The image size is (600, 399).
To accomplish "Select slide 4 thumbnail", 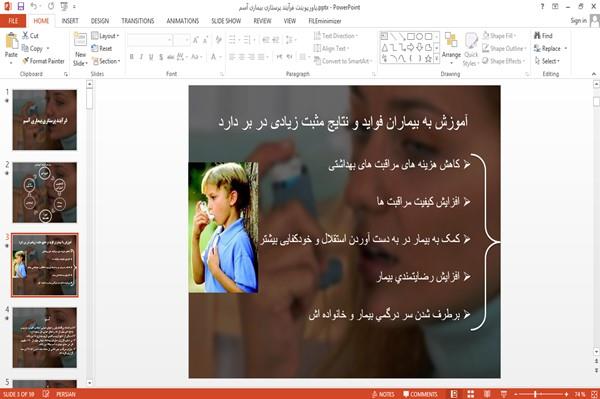I will pyautogui.click(x=45, y=338).
